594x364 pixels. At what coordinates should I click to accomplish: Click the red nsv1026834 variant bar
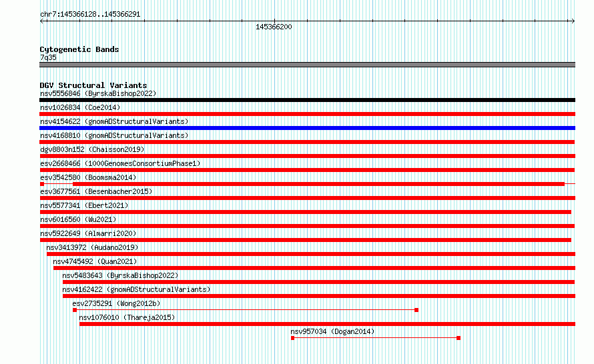point(307,114)
